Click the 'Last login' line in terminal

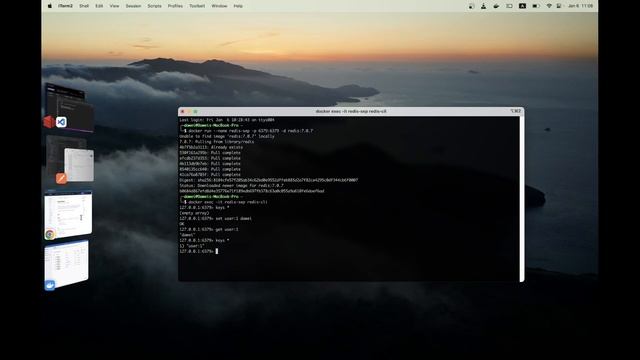tap(227, 120)
